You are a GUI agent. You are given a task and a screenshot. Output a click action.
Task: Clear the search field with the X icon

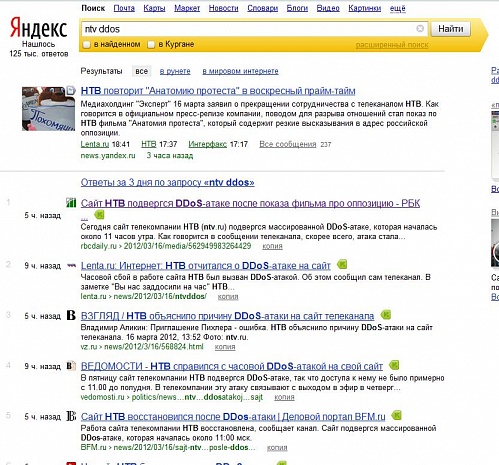(x=420, y=29)
